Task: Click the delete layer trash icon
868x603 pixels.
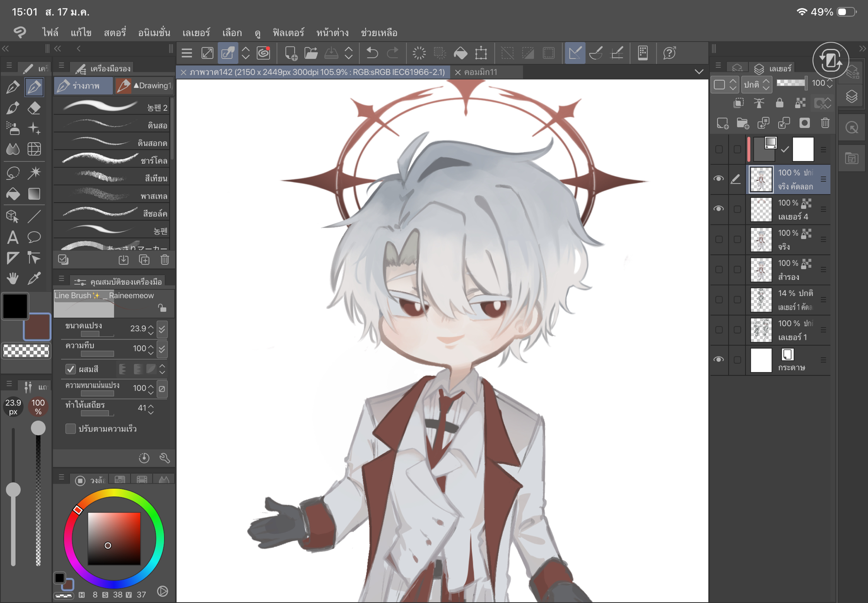Action: (825, 123)
